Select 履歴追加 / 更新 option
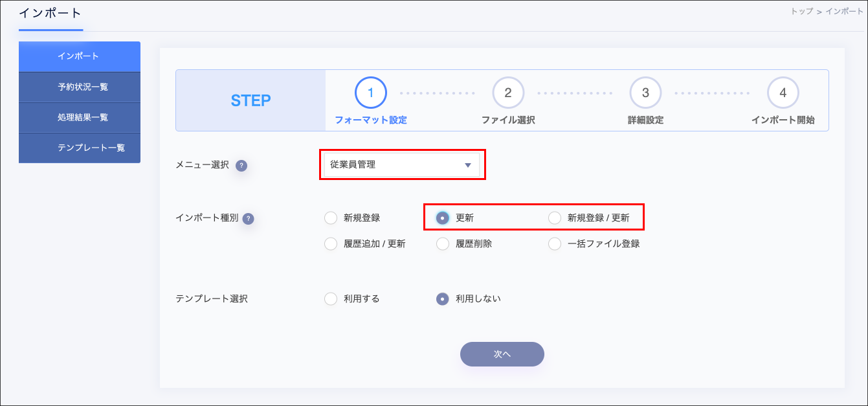Image resolution: width=868 pixels, height=406 pixels. pyautogui.click(x=331, y=244)
